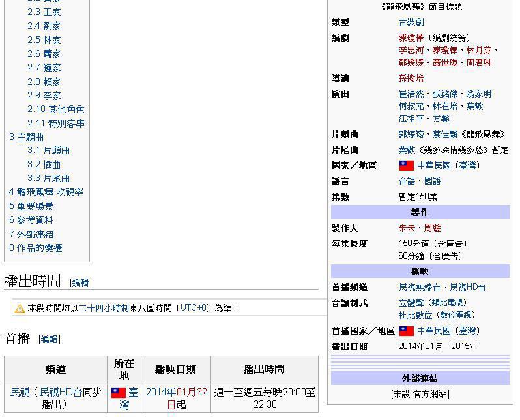The height and width of the screenshot is (420, 520).
Task: Open 陳瓊樺 (編劇統籌) red link
Action: 411,38
